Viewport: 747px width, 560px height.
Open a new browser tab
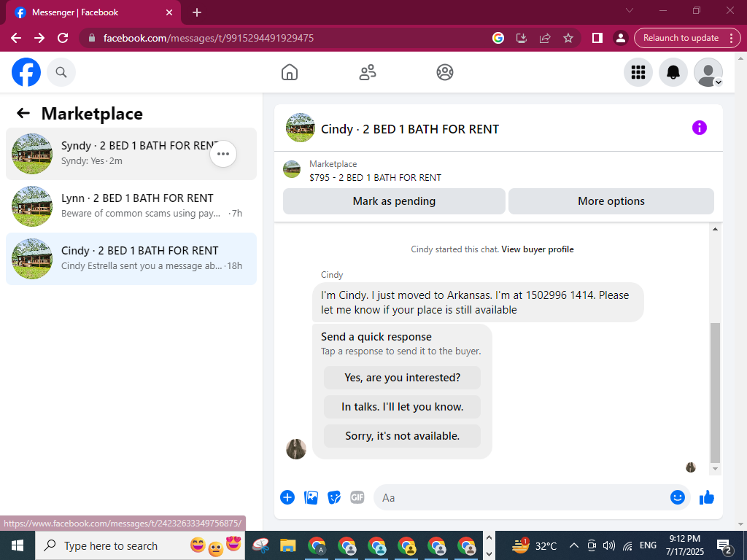coord(197,12)
